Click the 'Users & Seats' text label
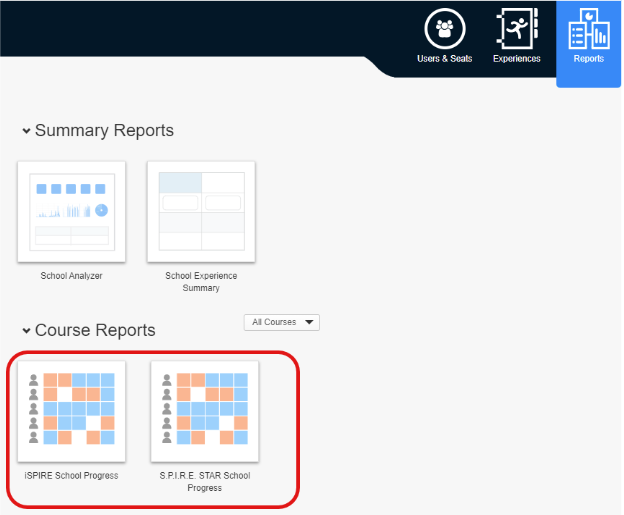Screen dimensions: 624x515 444,59
